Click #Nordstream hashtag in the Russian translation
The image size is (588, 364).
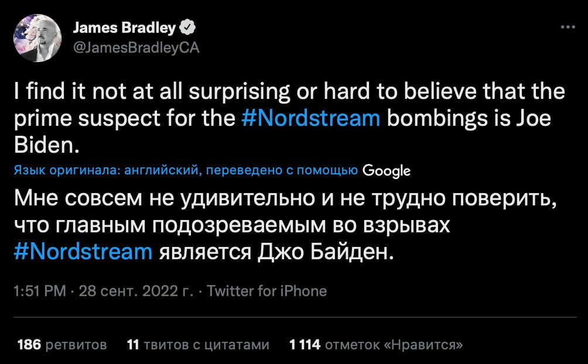(x=83, y=251)
